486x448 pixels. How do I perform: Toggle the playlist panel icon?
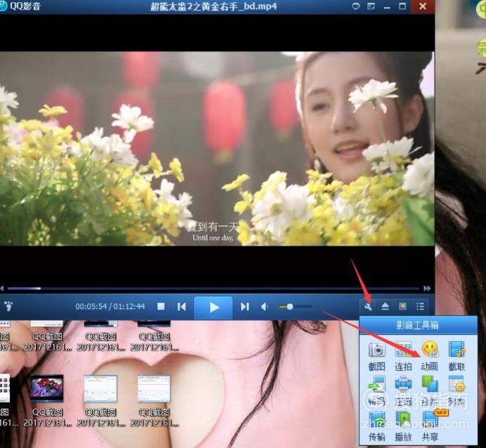point(420,307)
